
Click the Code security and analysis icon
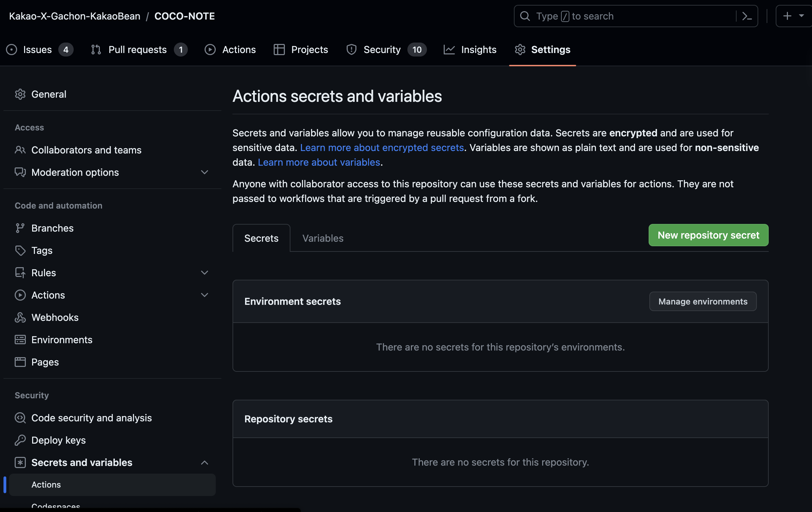(x=20, y=418)
